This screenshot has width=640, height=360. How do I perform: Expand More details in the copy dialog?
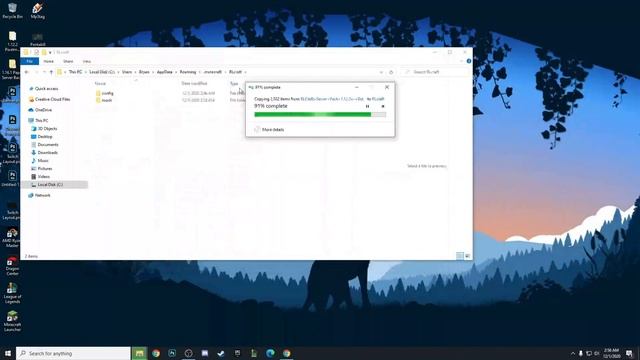pyautogui.click(x=269, y=129)
